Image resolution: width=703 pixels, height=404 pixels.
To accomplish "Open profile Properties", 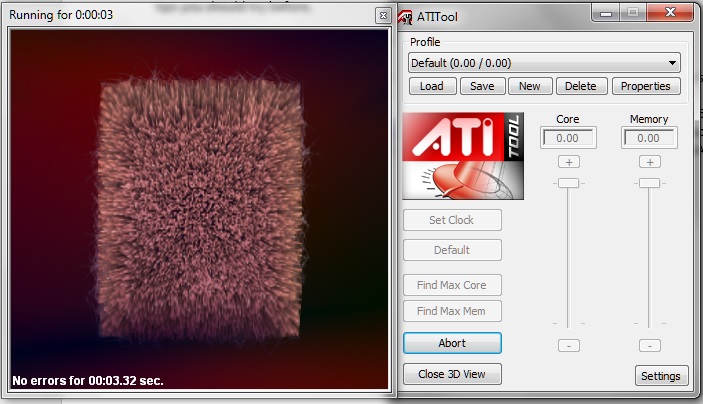I will 646,86.
